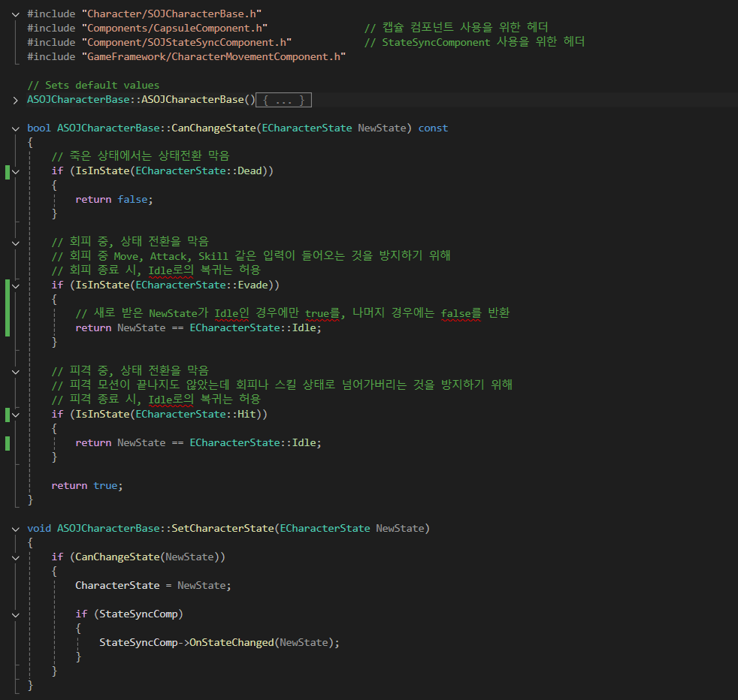738x700 pixels.
Task: Click the 'return true;' statement
Action: coord(87,485)
